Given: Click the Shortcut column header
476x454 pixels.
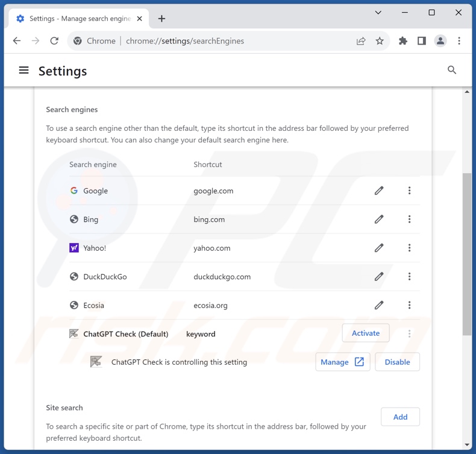Looking at the screenshot, I should [x=208, y=164].
